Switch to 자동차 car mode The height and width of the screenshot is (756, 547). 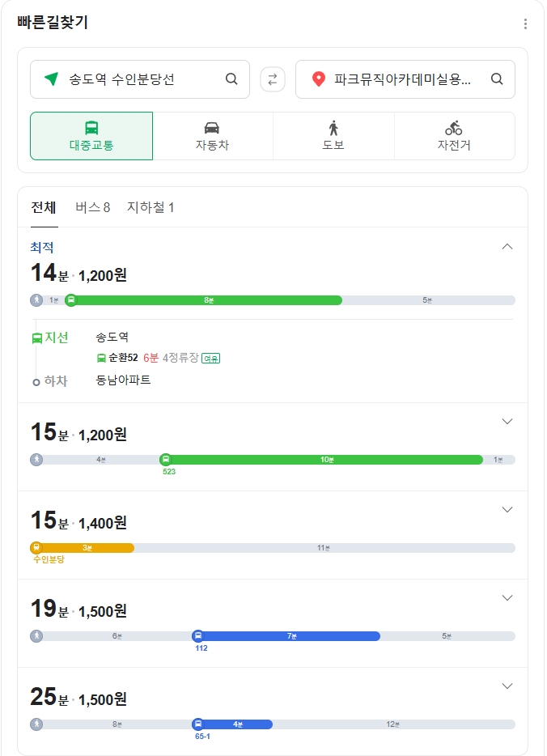[x=212, y=136]
